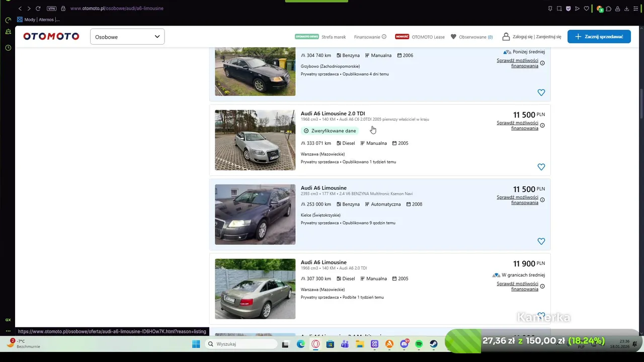Click the user profile icon in header

[506, 37]
